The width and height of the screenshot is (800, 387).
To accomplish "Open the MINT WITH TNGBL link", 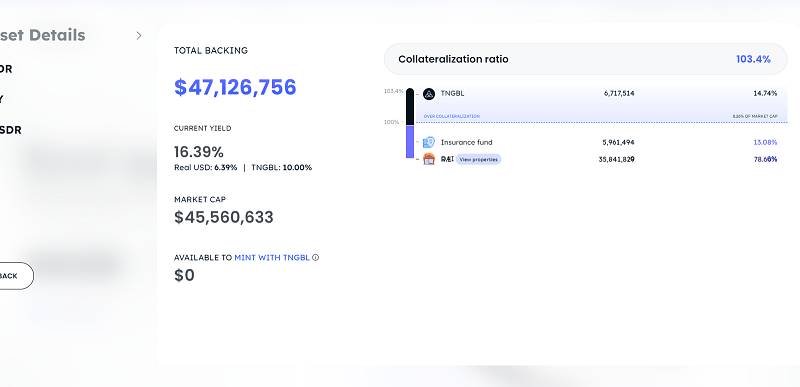I will point(272,257).
